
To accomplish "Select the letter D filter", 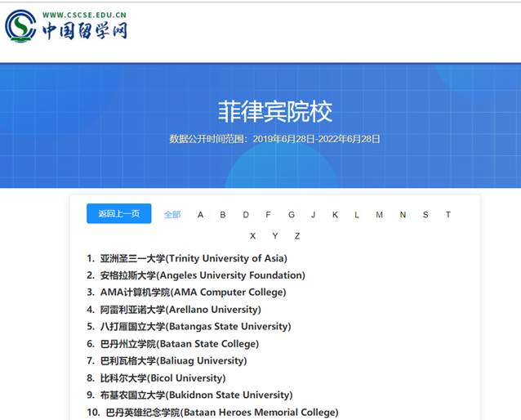I will tap(246, 215).
